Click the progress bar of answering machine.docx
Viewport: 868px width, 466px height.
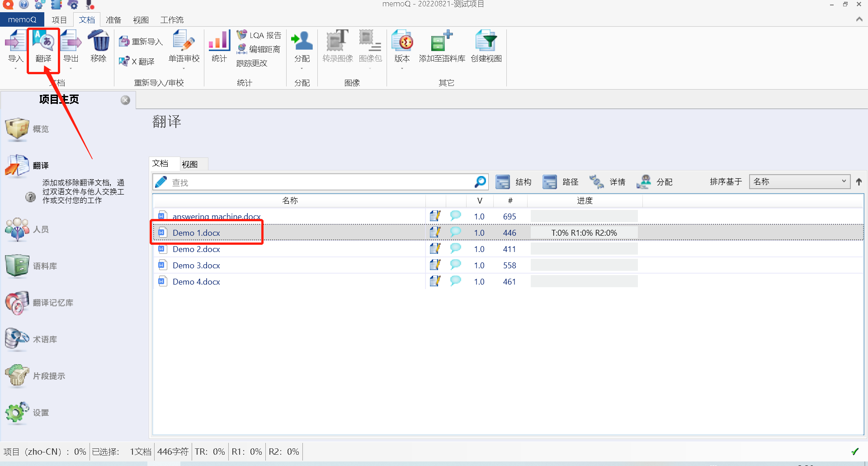(x=584, y=216)
